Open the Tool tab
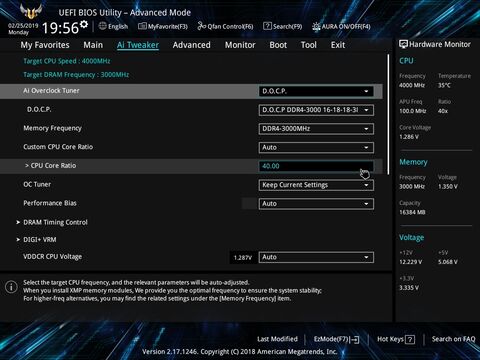This screenshot has height=360, width=480. [x=309, y=45]
